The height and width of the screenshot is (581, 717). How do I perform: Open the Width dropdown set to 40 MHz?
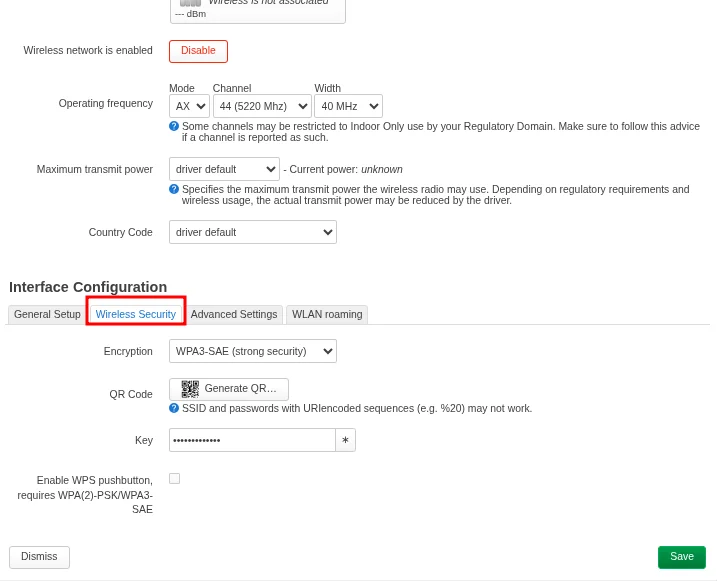click(348, 106)
